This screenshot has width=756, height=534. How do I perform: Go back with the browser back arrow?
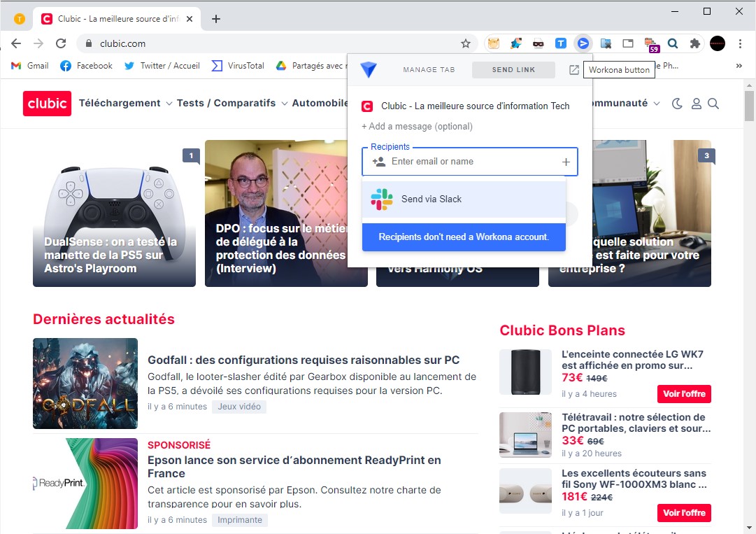(x=16, y=43)
